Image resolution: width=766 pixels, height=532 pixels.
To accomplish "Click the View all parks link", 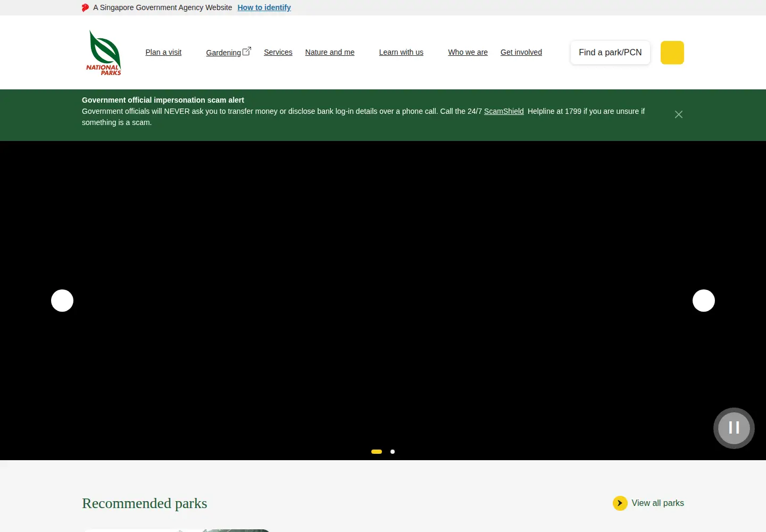I will (657, 503).
